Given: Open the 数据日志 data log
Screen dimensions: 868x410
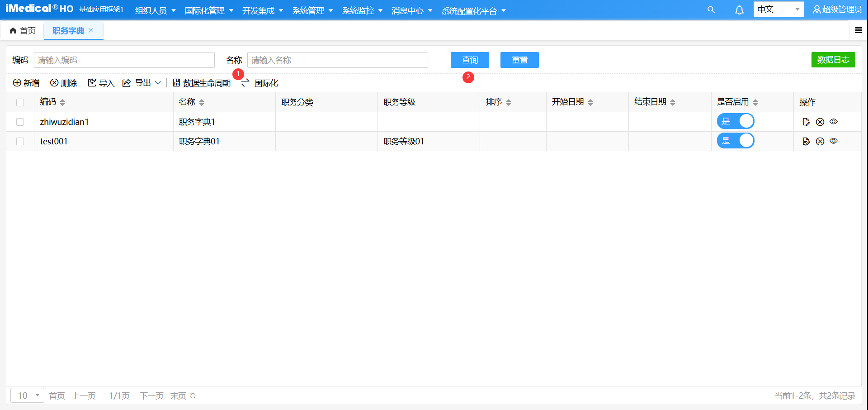Looking at the screenshot, I should pyautogui.click(x=833, y=60).
